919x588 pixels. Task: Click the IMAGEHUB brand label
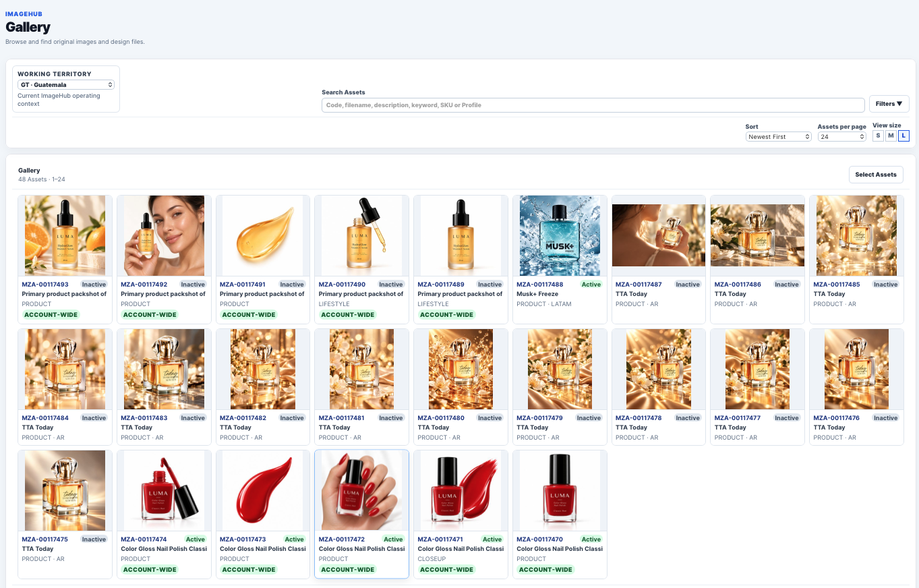point(23,14)
